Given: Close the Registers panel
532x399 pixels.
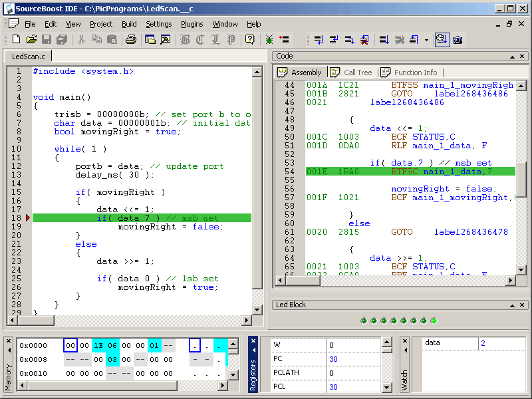Looking at the screenshot, I should [x=253, y=340].
